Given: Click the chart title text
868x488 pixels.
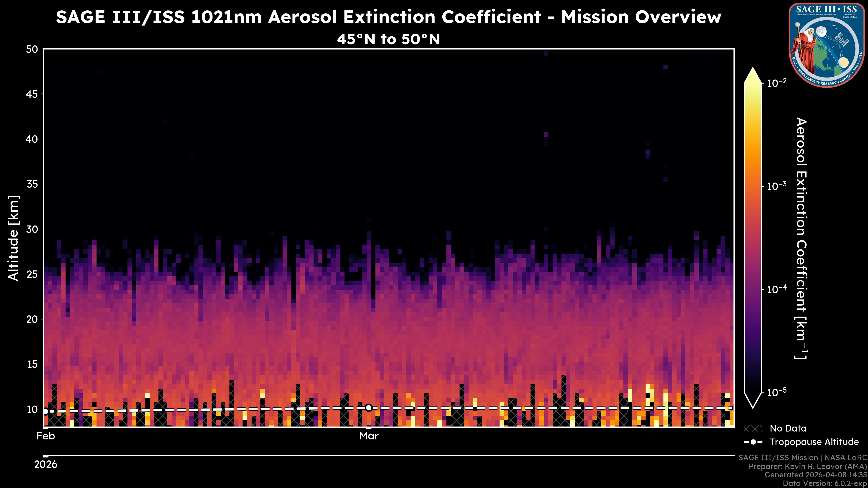Looking at the screenshot, I should coord(388,17).
